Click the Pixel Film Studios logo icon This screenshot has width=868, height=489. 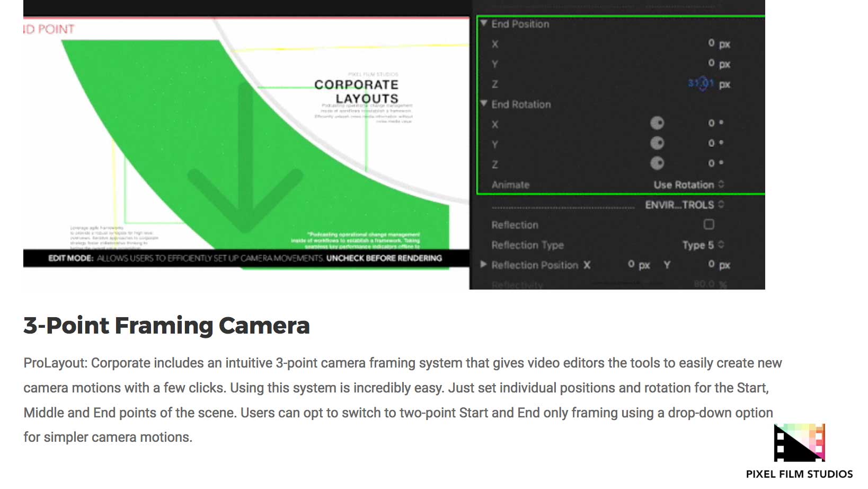coord(800,443)
